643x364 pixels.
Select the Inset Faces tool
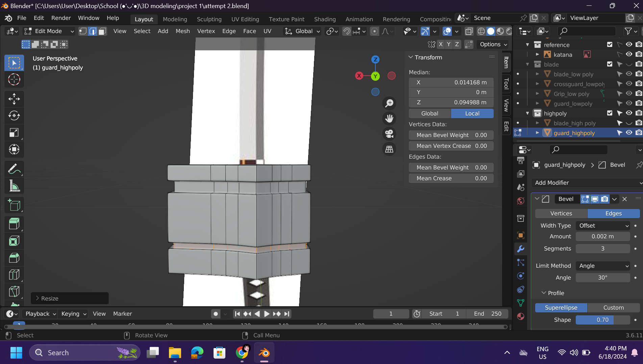tap(14, 241)
